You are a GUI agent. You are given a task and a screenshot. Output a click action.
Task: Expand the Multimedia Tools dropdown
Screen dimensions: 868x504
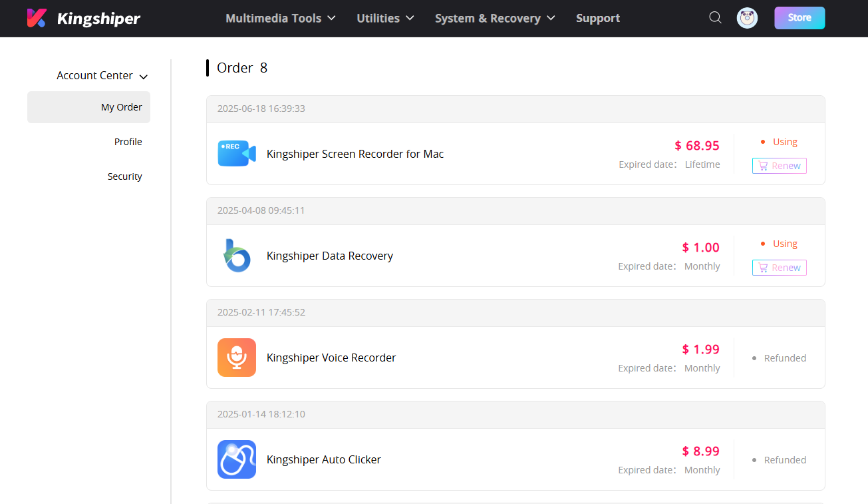point(280,18)
